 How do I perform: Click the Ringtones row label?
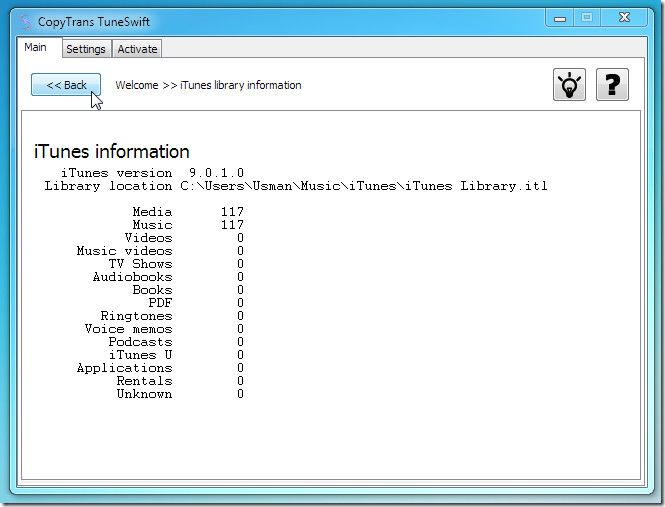click(x=136, y=316)
